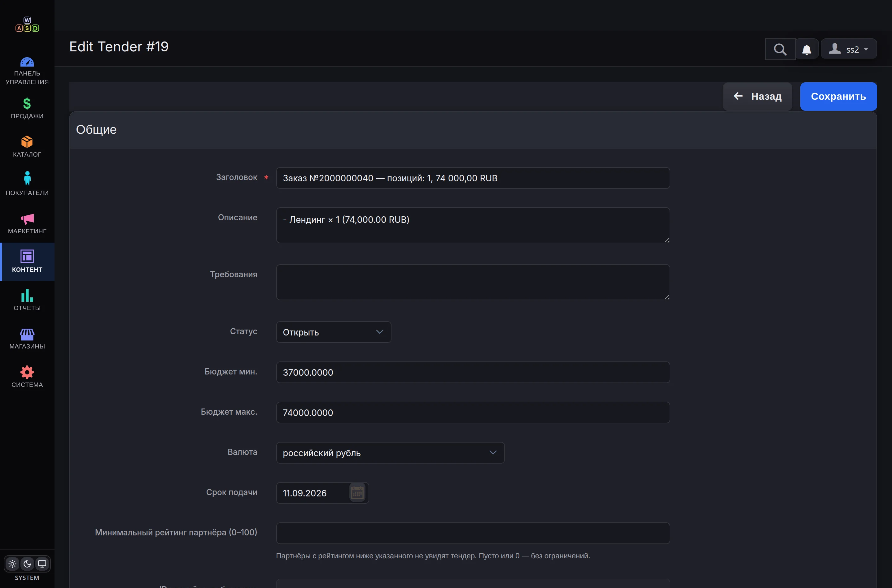Open the Контент layout icon

click(x=27, y=257)
